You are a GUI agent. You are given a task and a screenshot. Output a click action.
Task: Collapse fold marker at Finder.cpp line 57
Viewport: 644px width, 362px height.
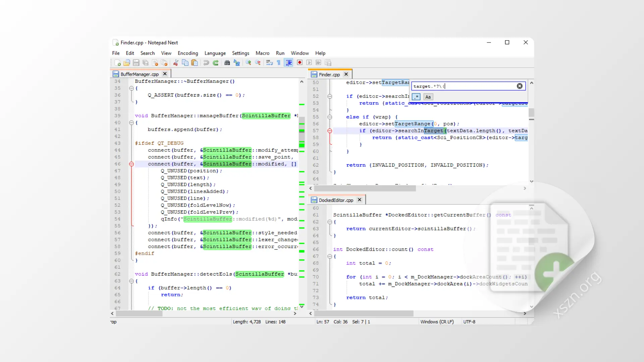[x=330, y=131]
